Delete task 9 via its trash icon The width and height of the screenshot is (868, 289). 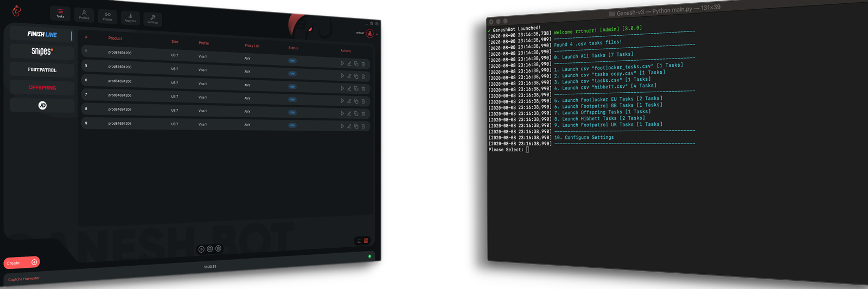click(363, 126)
